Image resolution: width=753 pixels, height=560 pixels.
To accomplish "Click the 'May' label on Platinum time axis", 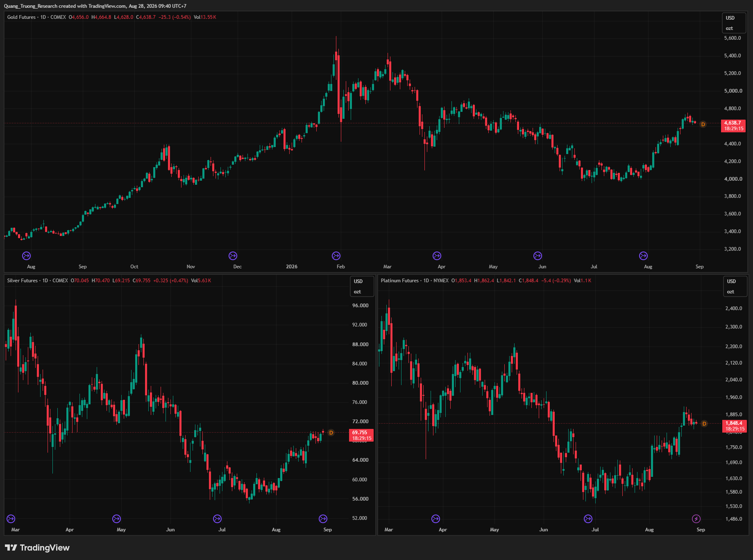I will (494, 530).
